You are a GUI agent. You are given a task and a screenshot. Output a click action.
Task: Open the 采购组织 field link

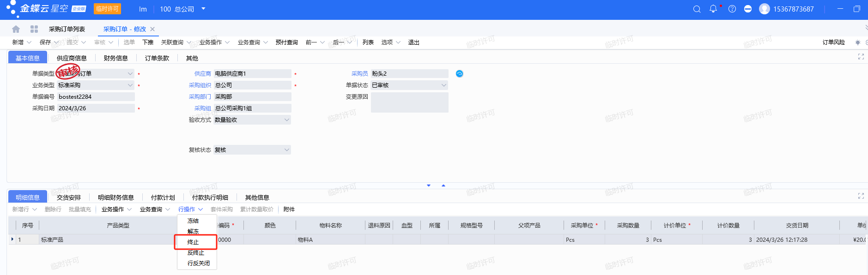pyautogui.click(x=200, y=85)
